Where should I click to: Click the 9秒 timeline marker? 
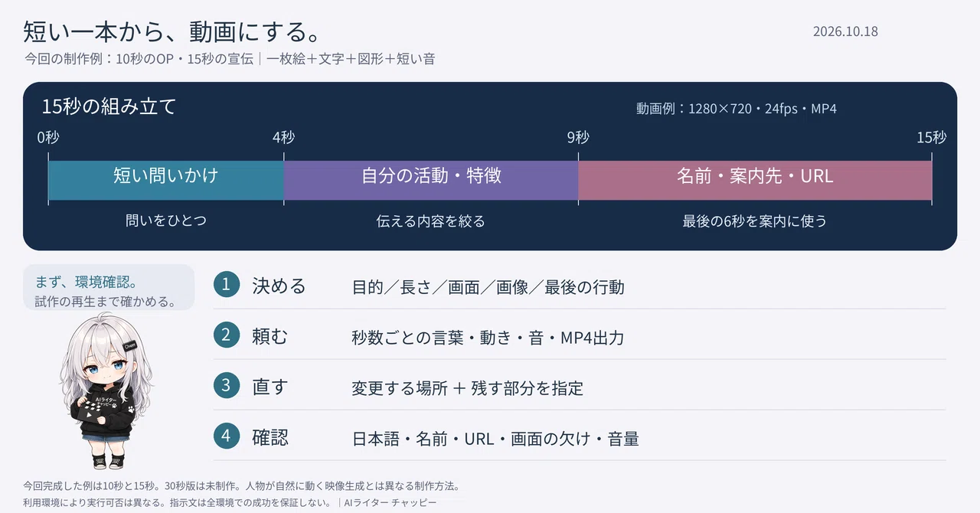[578, 138]
